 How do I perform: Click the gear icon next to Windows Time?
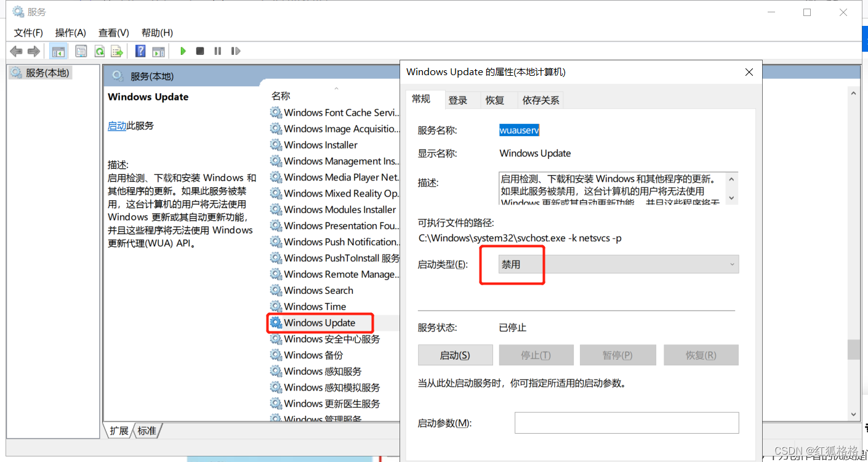click(x=276, y=306)
